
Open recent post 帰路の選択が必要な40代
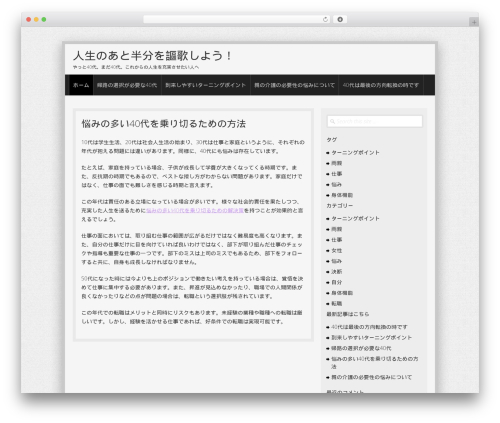pyautogui.click(x=361, y=348)
